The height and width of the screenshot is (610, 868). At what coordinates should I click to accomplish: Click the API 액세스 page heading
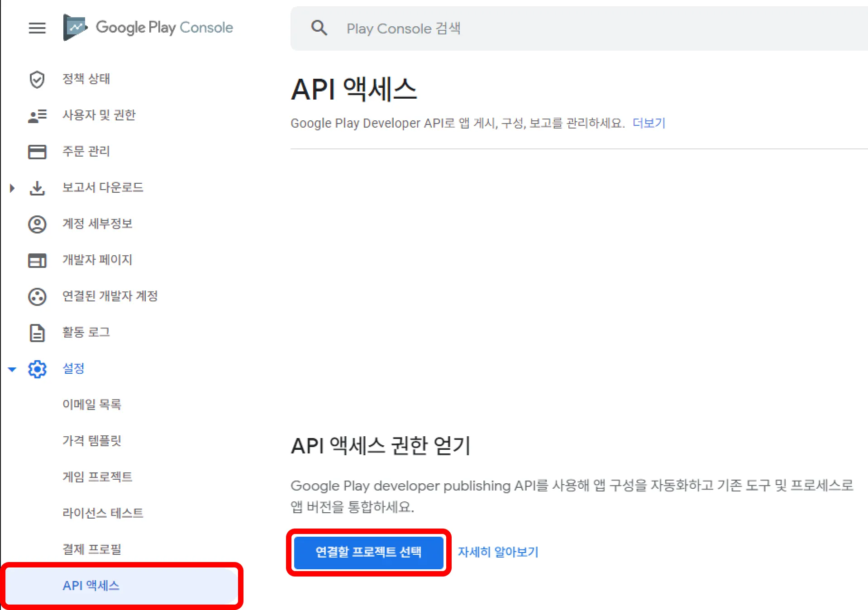354,89
